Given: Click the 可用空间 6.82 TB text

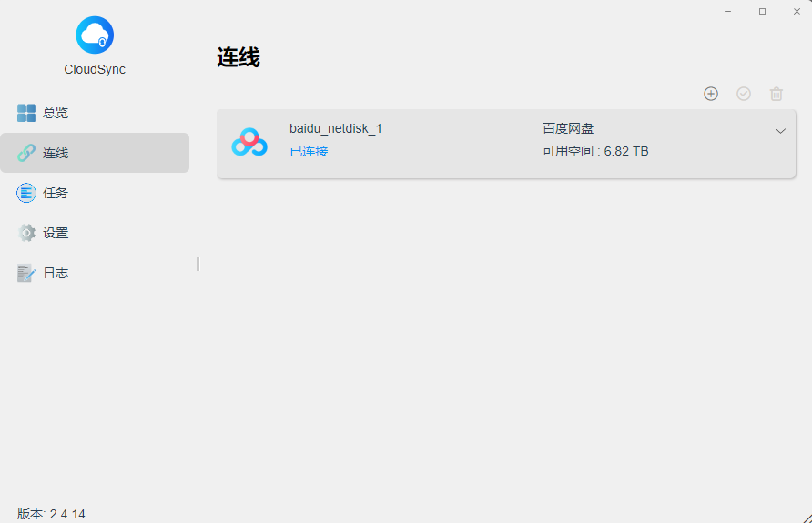Looking at the screenshot, I should point(595,151).
